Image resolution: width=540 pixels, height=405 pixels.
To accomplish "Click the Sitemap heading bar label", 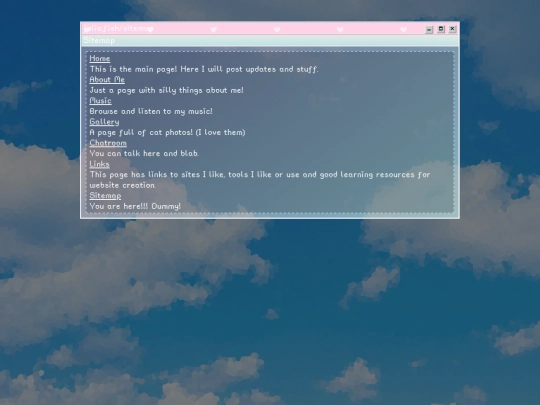I will click(99, 41).
